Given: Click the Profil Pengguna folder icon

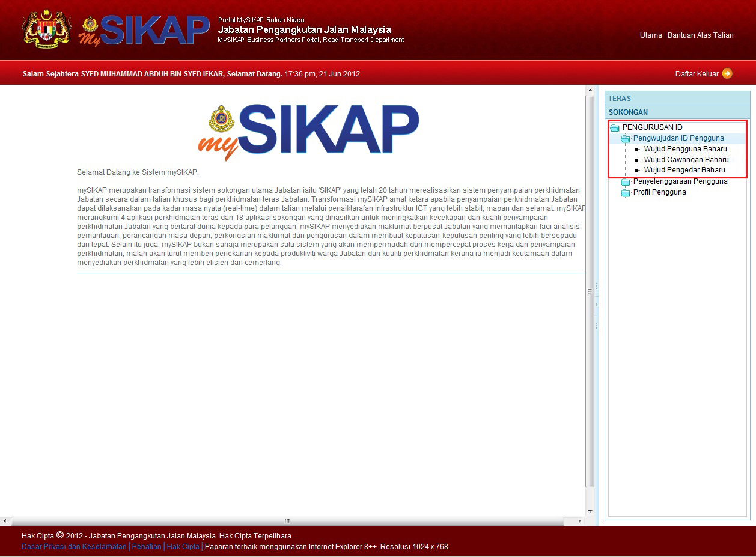Looking at the screenshot, I should [x=626, y=193].
